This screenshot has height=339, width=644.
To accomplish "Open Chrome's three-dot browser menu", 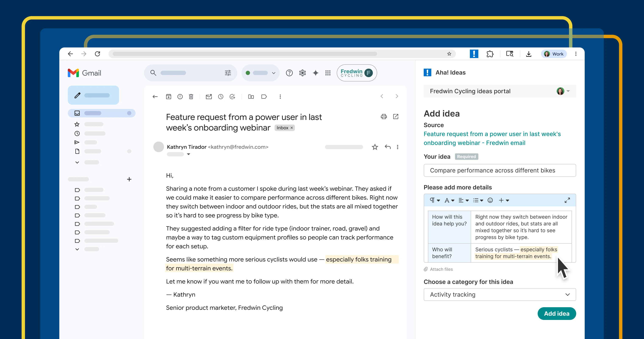I will pyautogui.click(x=576, y=54).
